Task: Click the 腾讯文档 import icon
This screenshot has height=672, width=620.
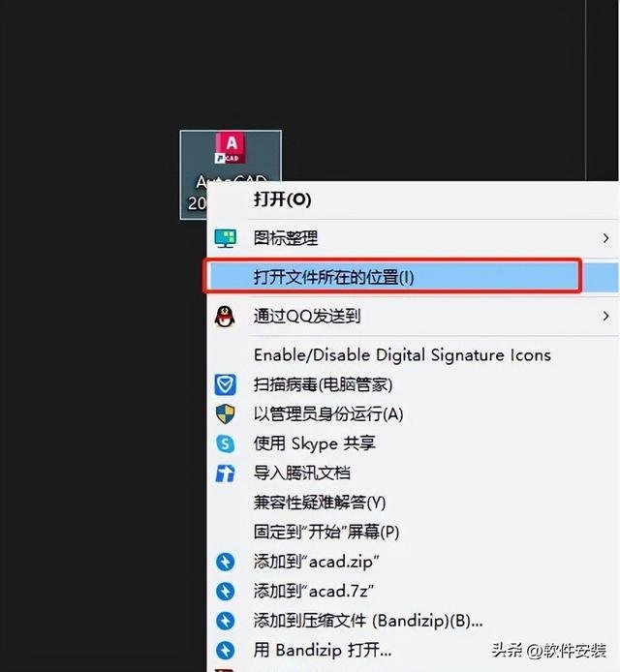Action: point(225,473)
